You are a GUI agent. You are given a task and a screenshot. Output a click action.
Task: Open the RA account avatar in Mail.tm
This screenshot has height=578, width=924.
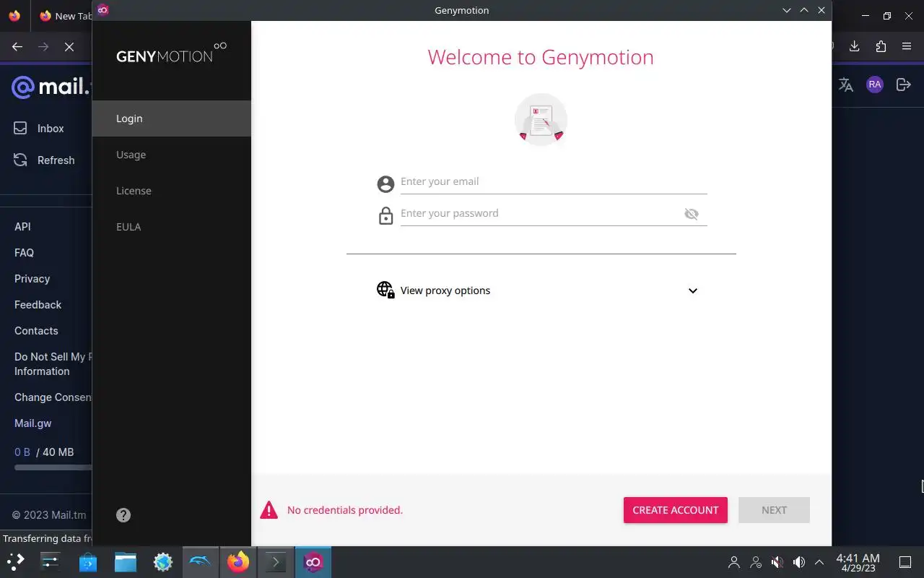875,85
